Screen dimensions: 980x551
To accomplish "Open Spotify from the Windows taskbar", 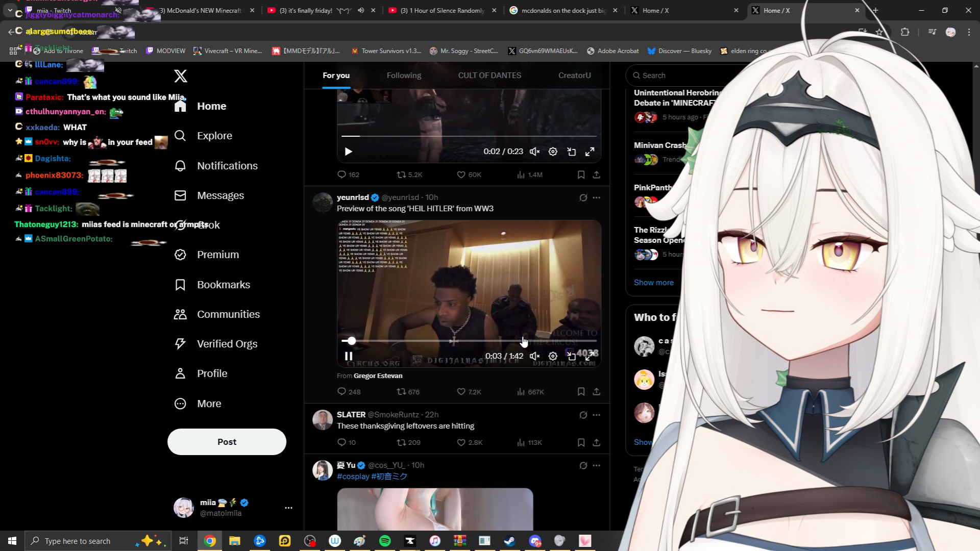I will [385, 541].
